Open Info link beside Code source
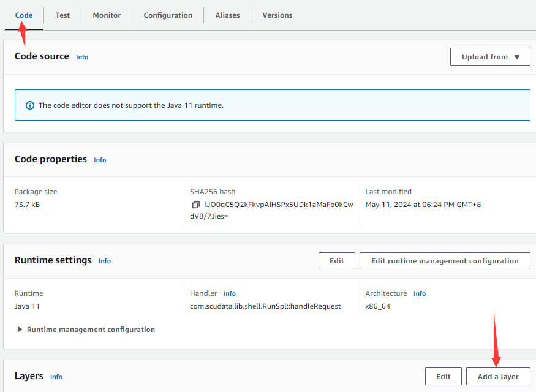This screenshot has height=392, width=536. (82, 57)
